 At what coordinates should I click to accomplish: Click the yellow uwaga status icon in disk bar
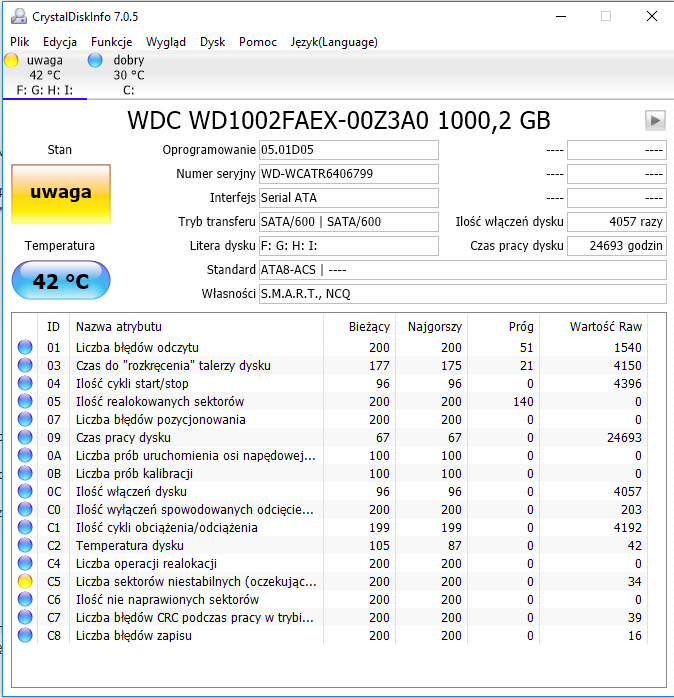click(x=11, y=60)
